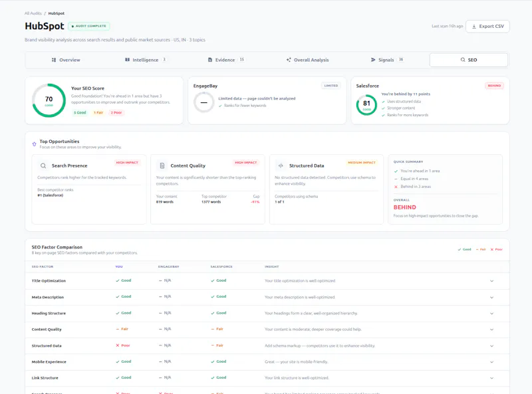Click the EngageBay empty score ring

[x=203, y=102]
